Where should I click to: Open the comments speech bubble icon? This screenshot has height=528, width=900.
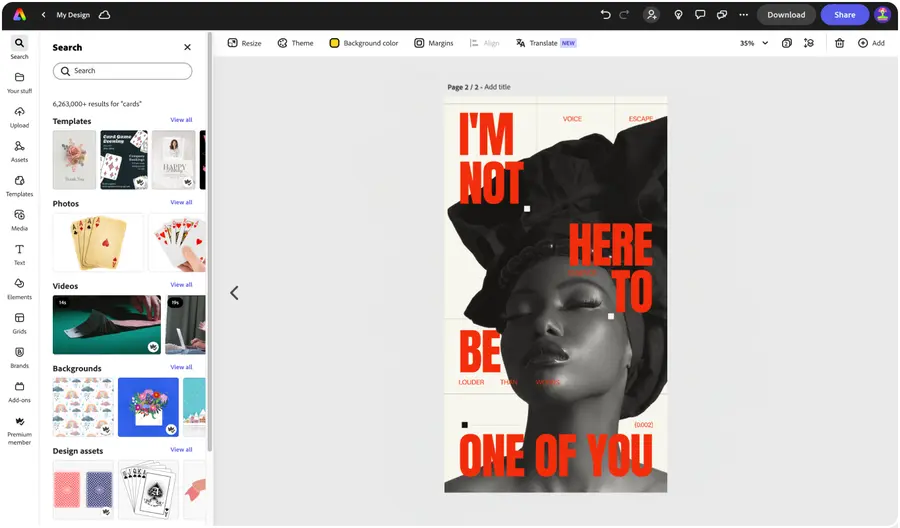(700, 15)
